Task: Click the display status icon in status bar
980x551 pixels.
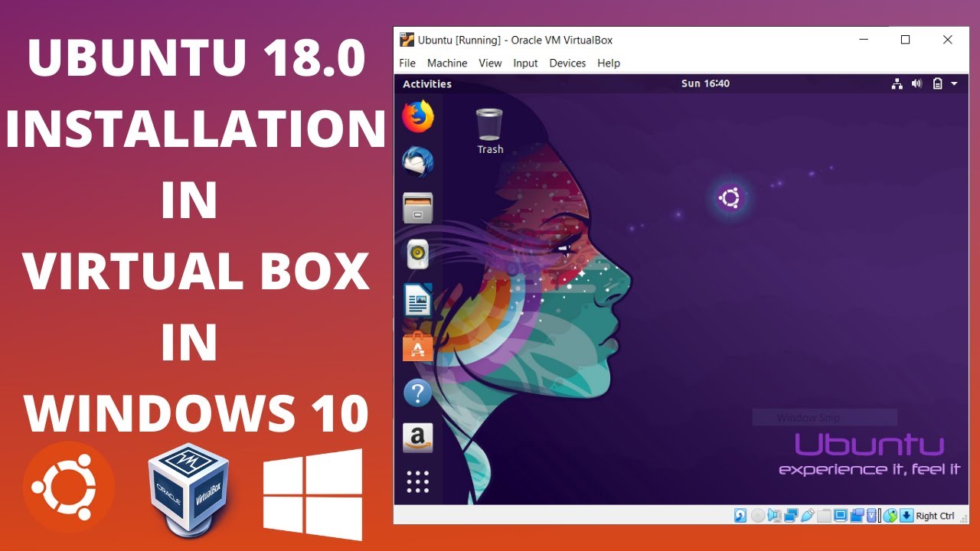Action: click(x=841, y=515)
